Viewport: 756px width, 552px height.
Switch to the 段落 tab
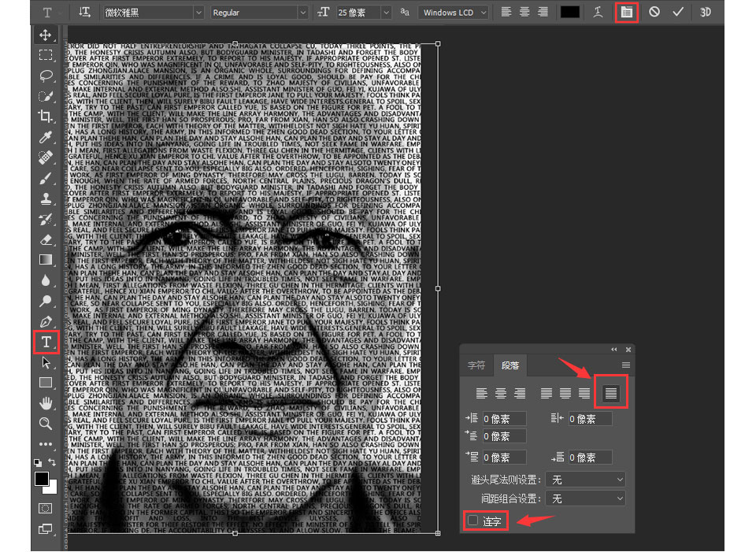click(510, 365)
